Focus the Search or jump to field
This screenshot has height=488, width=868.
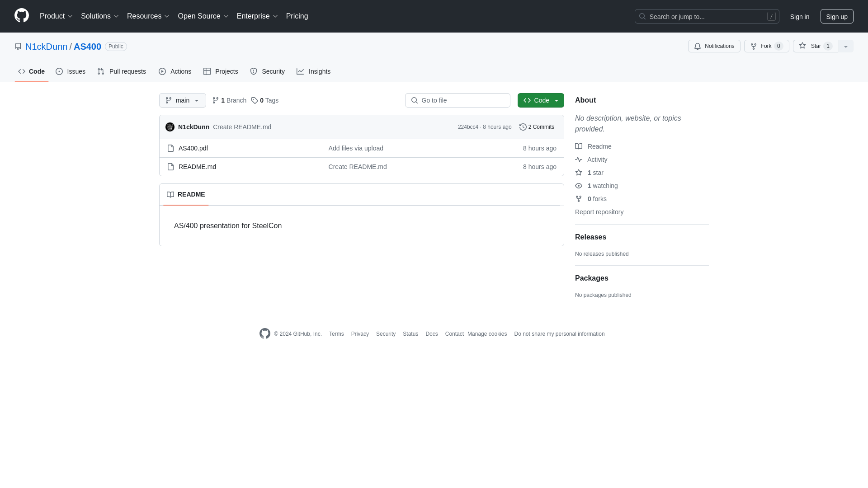[x=707, y=16]
